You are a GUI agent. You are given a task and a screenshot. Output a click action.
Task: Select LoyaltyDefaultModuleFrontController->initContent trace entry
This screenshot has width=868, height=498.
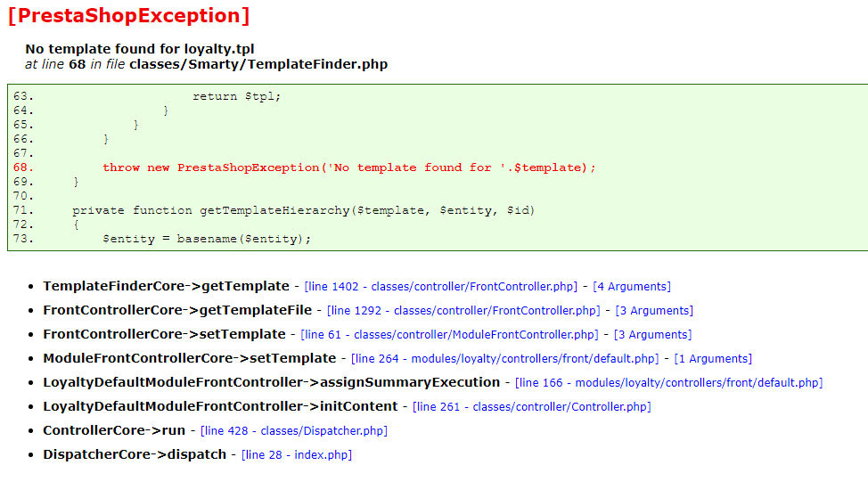click(x=220, y=406)
